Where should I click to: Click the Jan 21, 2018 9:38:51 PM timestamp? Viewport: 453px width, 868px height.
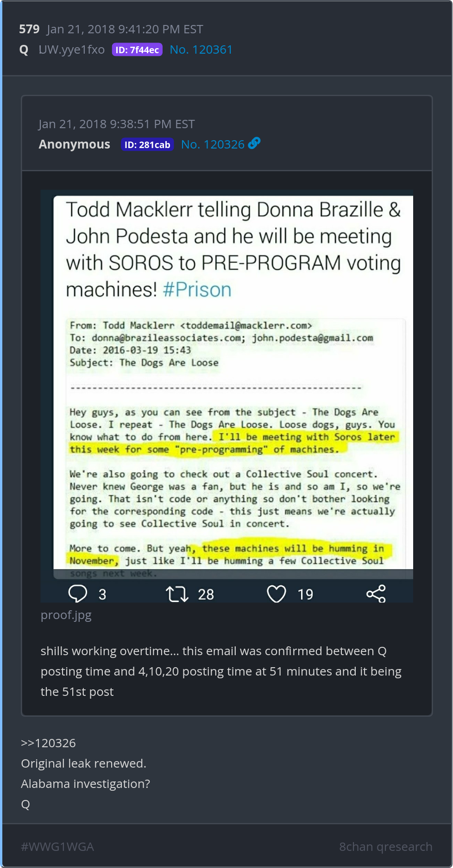point(117,124)
